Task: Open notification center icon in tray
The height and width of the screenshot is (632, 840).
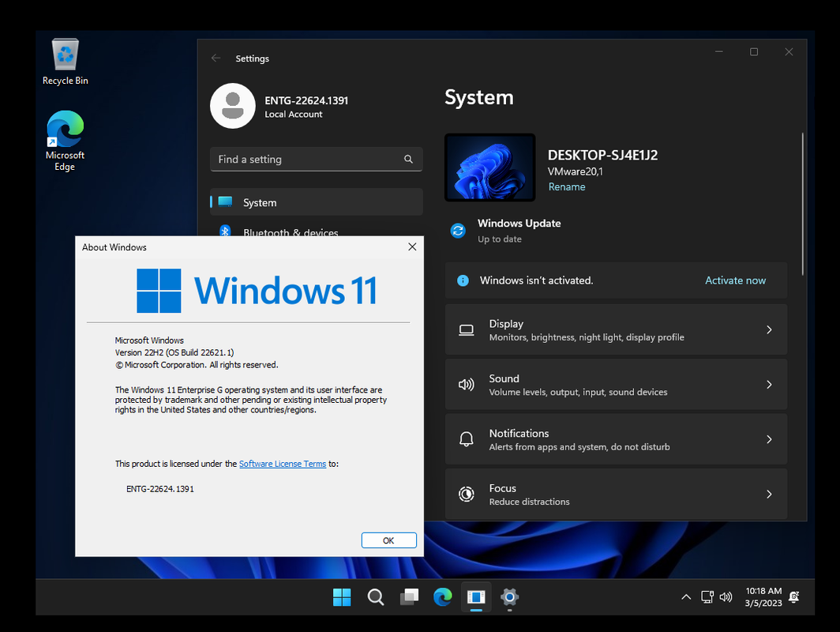Action: (x=794, y=597)
